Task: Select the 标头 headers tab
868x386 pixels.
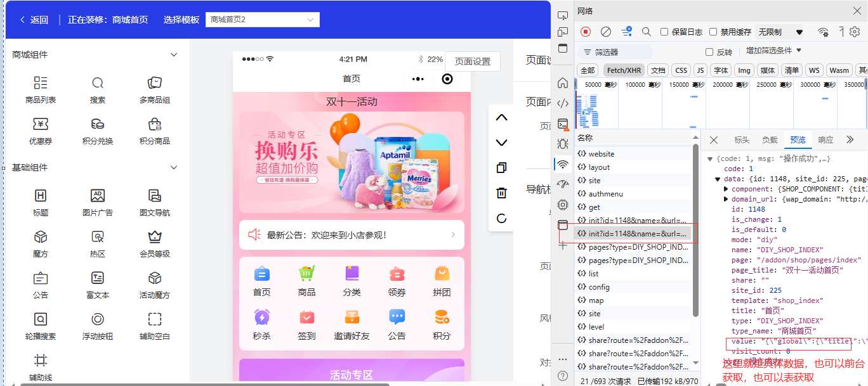Action: [742, 140]
